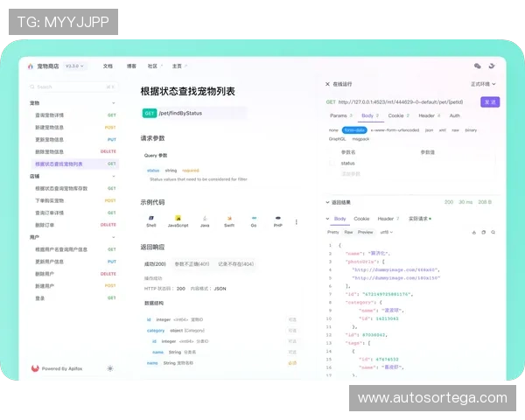Click the purple send request button
525x420 pixels.
pyautogui.click(x=490, y=101)
